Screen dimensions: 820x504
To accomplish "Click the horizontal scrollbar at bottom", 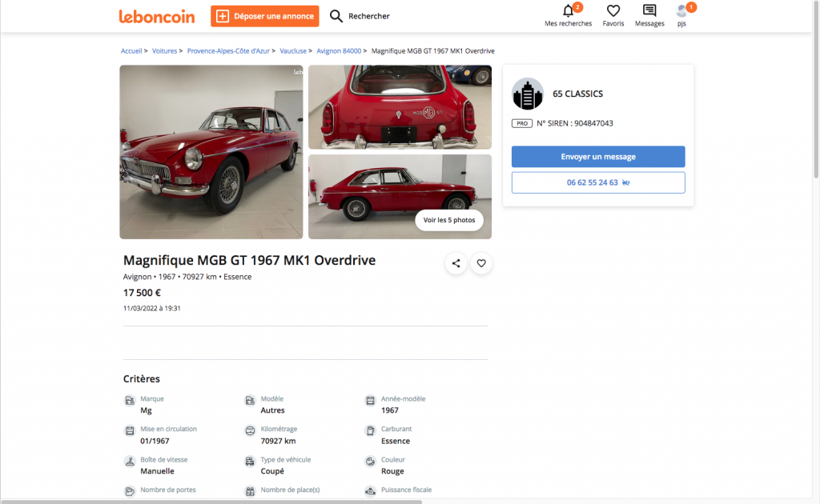I will point(211,502).
